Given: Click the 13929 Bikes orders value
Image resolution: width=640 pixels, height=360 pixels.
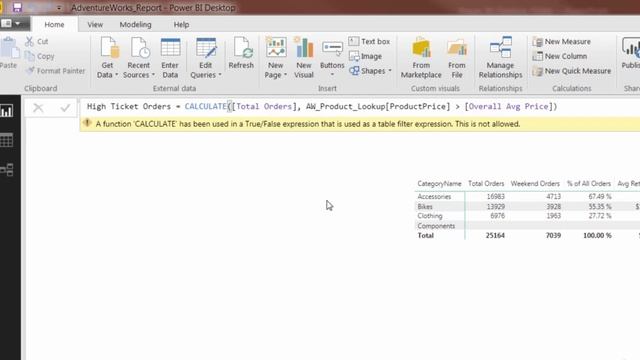Looking at the screenshot, I should pos(496,207).
